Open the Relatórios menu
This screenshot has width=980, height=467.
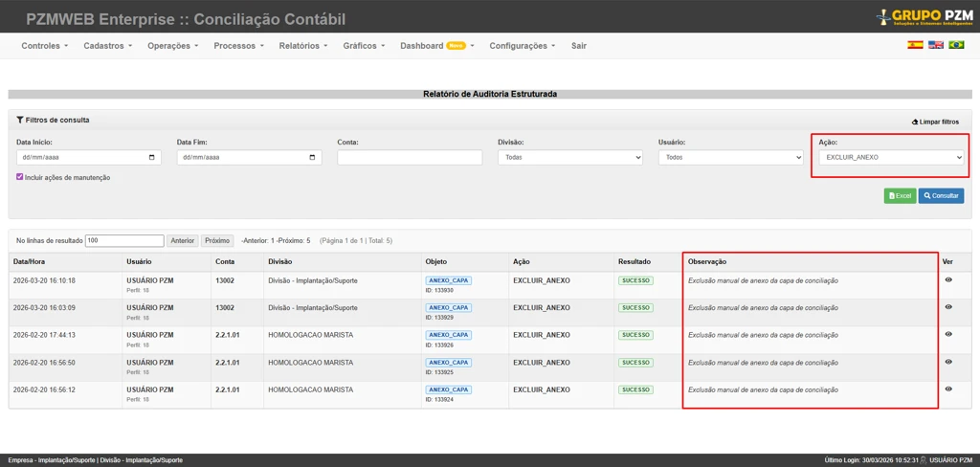pos(302,46)
